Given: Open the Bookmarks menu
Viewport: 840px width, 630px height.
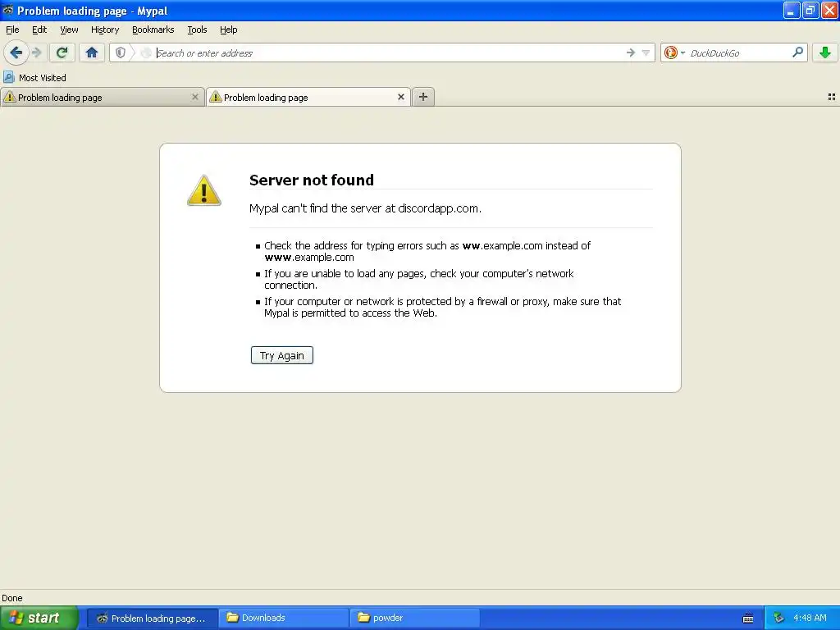Looking at the screenshot, I should click(x=153, y=30).
